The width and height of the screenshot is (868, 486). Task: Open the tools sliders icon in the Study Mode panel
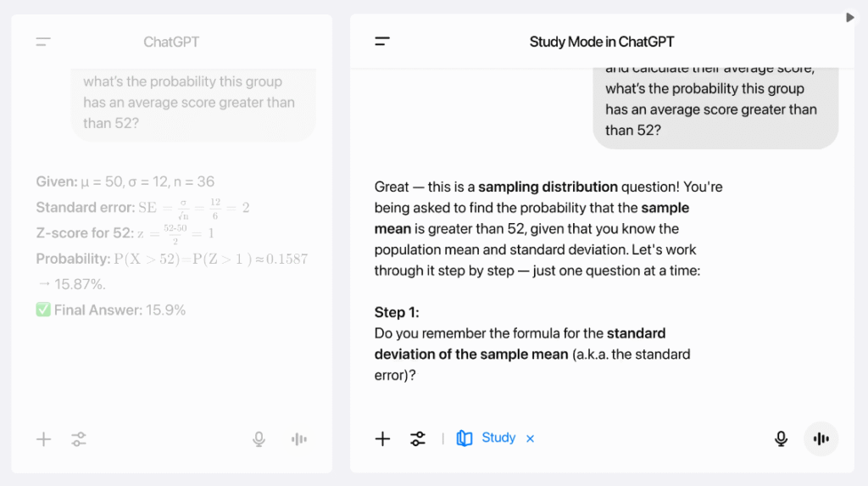(x=418, y=439)
